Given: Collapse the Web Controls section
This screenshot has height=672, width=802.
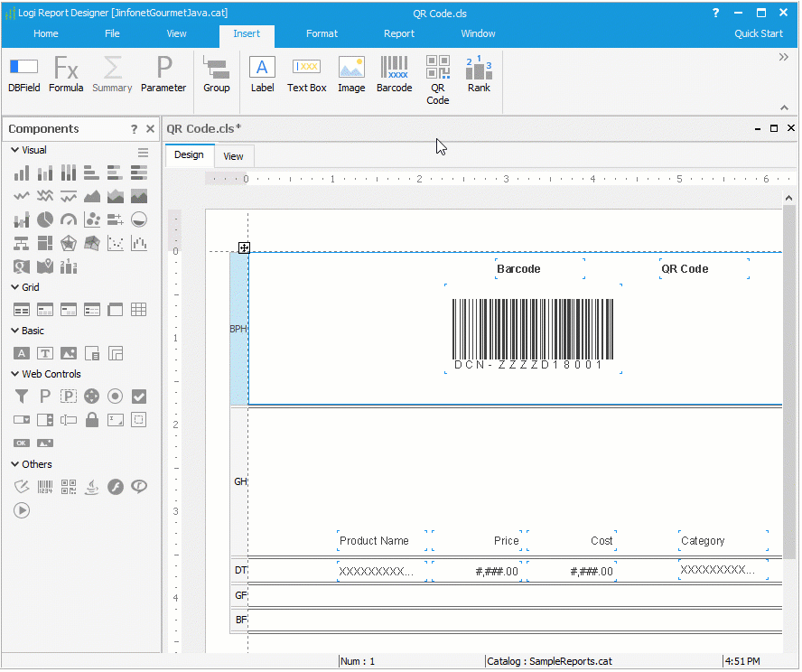Looking at the screenshot, I should point(14,374).
